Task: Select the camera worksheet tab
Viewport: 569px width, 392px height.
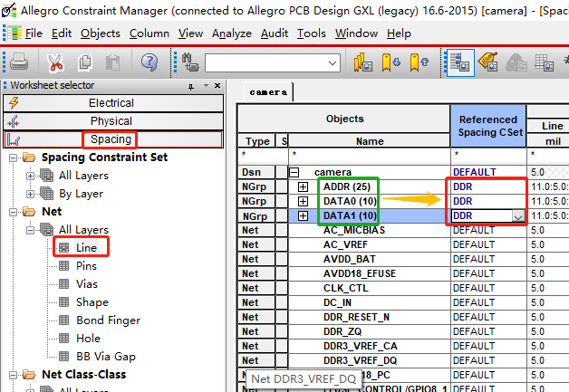Action: 268,92
